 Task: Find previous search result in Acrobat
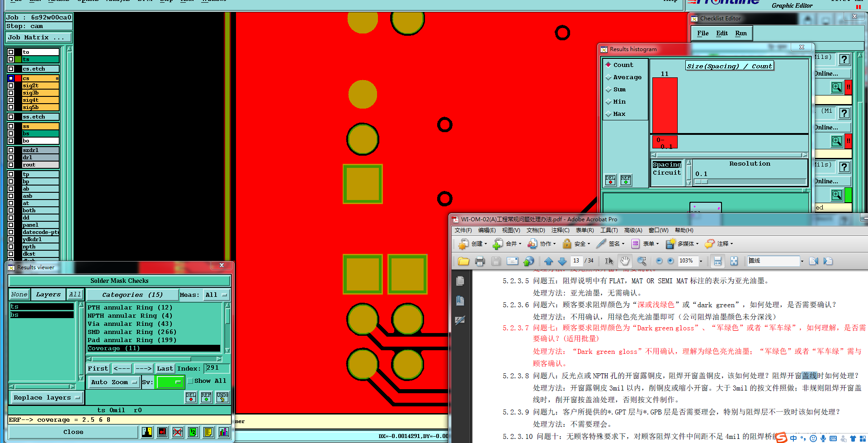(813, 261)
